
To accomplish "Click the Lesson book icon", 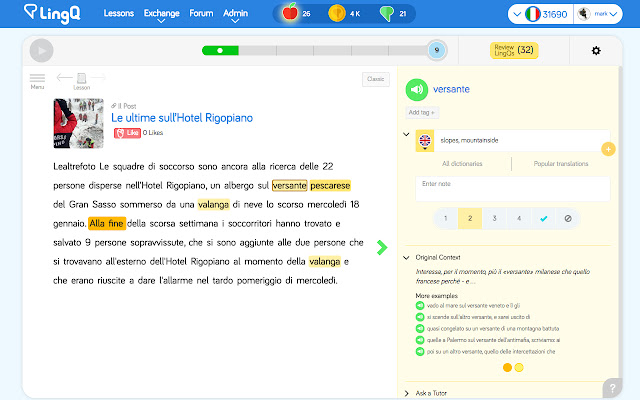I will (x=82, y=81).
